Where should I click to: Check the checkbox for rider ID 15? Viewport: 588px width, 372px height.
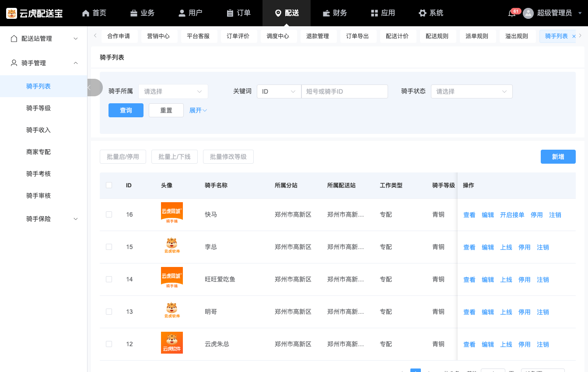coord(109,247)
